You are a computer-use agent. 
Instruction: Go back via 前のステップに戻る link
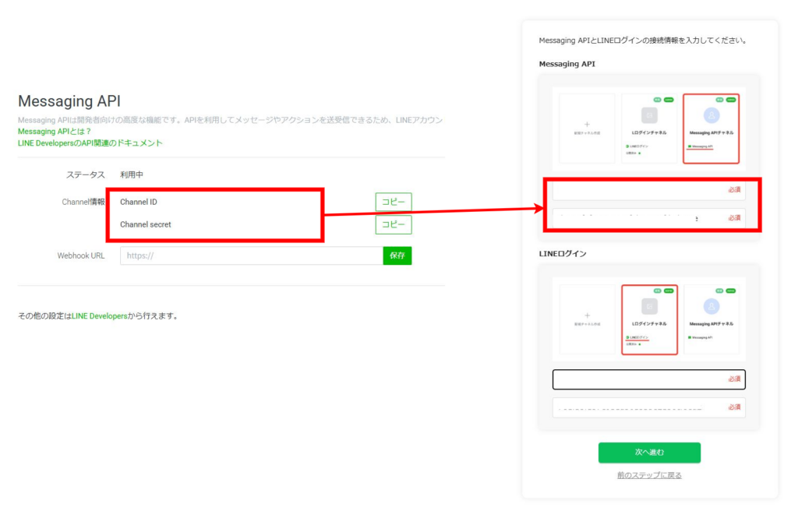tap(649, 475)
